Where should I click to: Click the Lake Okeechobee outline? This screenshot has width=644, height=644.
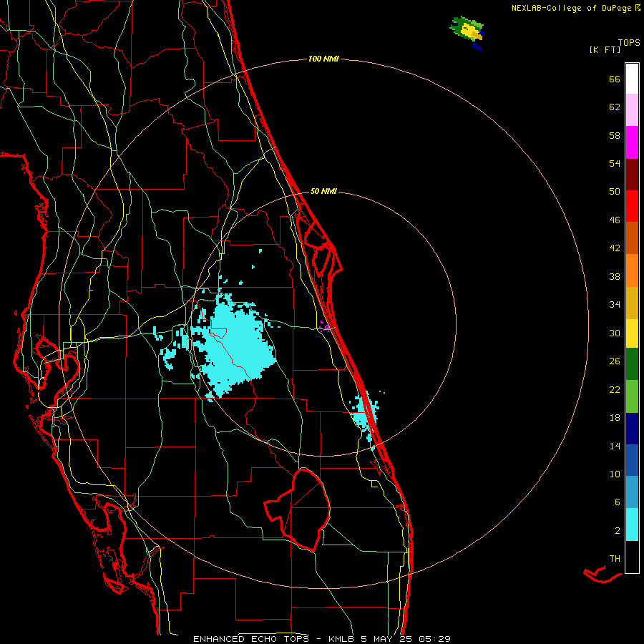(x=299, y=509)
